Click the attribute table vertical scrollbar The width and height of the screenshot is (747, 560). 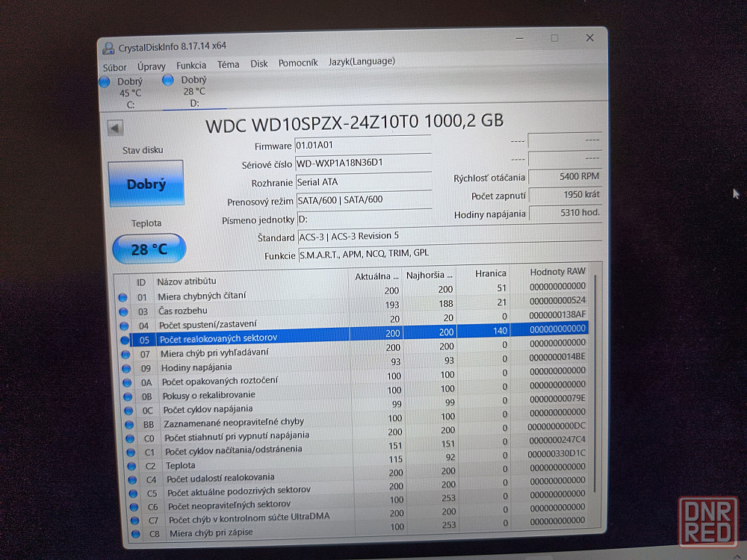click(595, 383)
